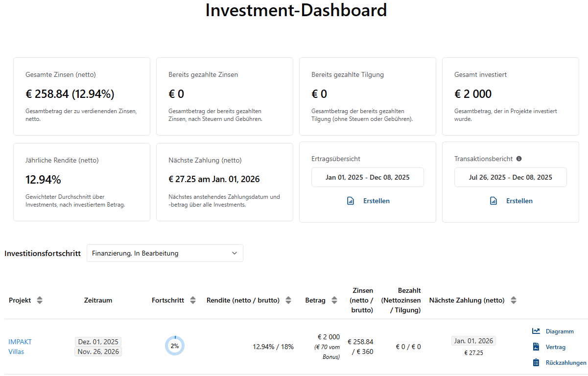Sort by Nächste Zahlung (netto)
588x376 pixels.
click(x=514, y=300)
